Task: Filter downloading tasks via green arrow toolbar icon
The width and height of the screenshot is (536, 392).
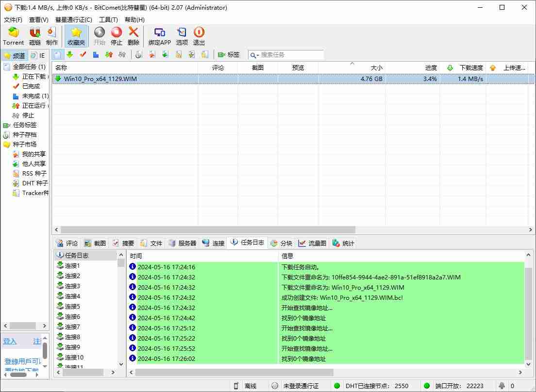Action: pos(70,55)
